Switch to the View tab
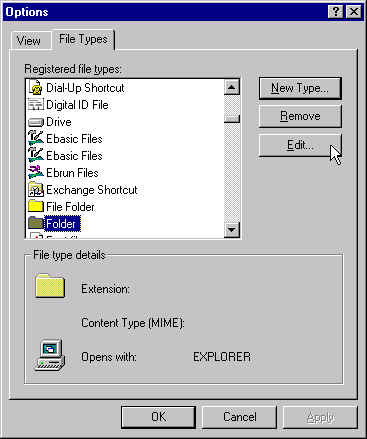This screenshot has height=439, width=367. pyautogui.click(x=30, y=41)
